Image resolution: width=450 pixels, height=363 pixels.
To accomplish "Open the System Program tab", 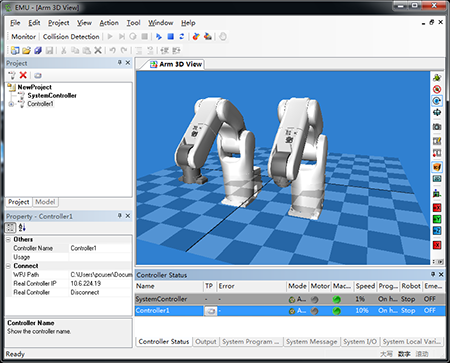I will pos(251,342).
